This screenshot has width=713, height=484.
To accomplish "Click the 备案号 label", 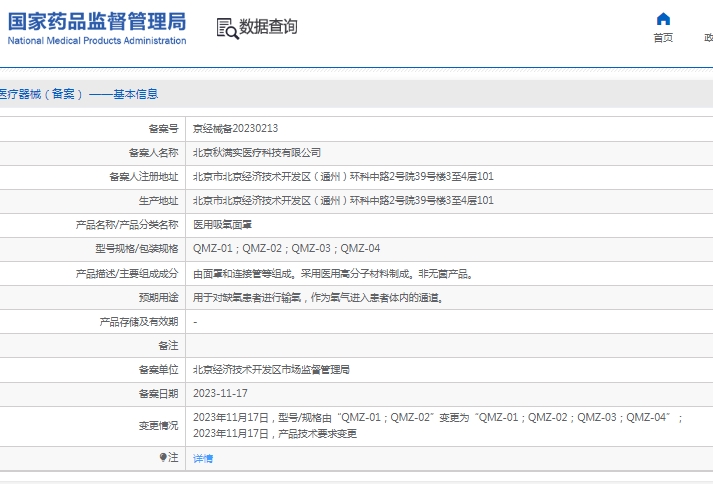I will (x=164, y=129).
